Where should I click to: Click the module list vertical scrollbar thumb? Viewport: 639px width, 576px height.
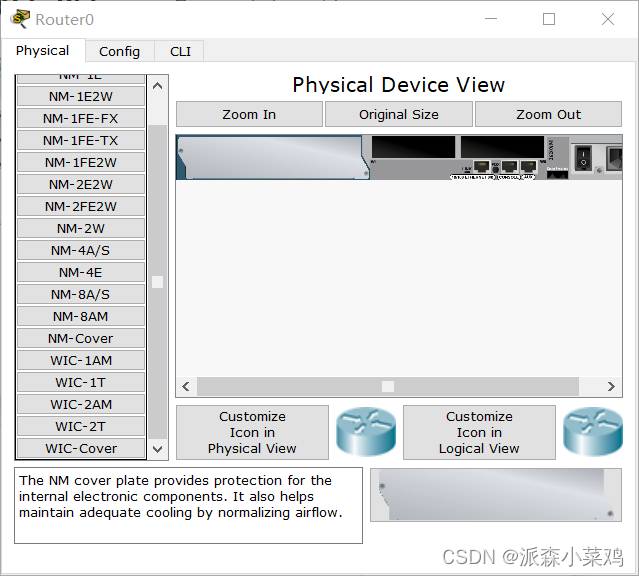(158, 282)
